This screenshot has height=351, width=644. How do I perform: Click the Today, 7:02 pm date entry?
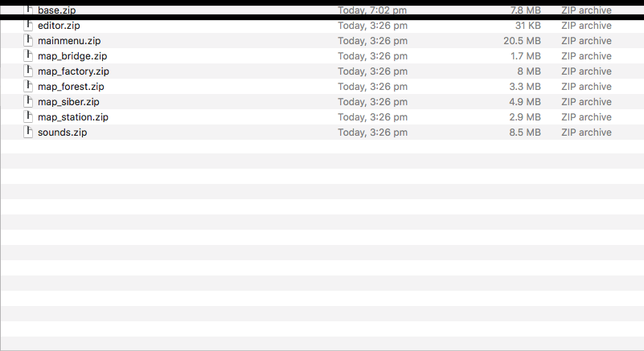coord(372,10)
